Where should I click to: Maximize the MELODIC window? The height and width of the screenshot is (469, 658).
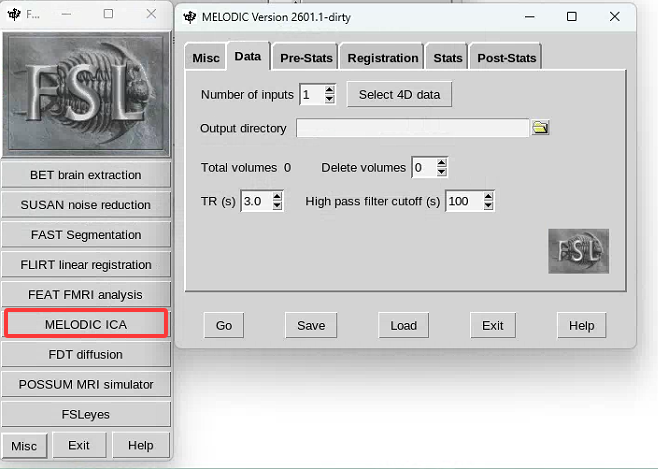[572, 16]
